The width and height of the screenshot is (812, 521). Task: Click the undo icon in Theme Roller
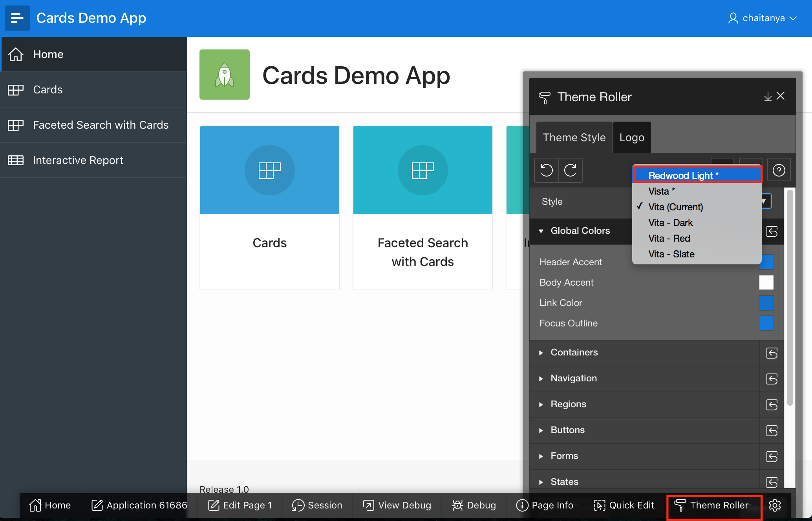point(546,170)
